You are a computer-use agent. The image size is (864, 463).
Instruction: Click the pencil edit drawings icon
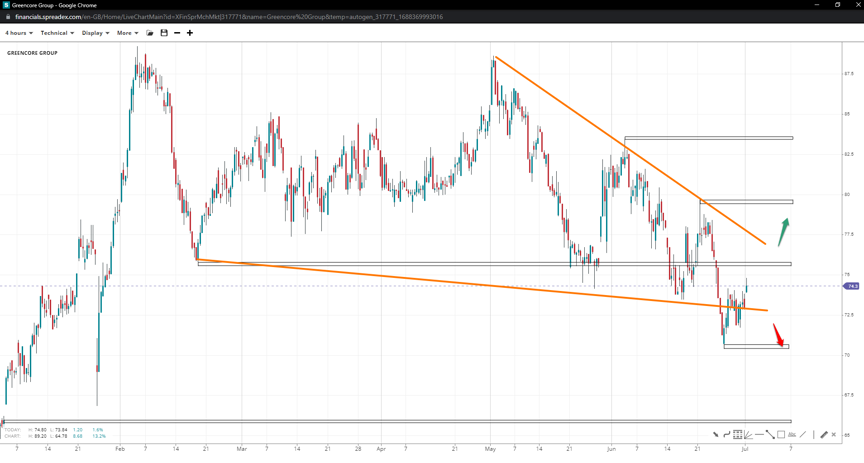(823, 435)
